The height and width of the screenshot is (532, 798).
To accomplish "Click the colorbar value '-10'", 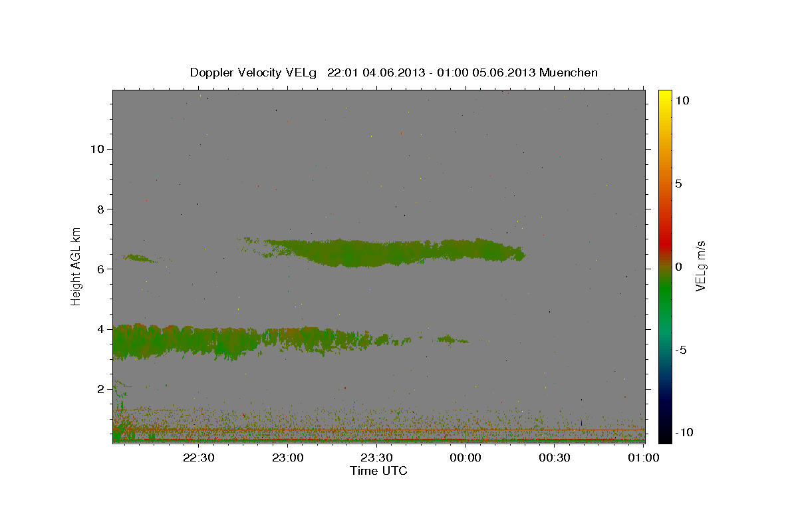I will point(683,432).
